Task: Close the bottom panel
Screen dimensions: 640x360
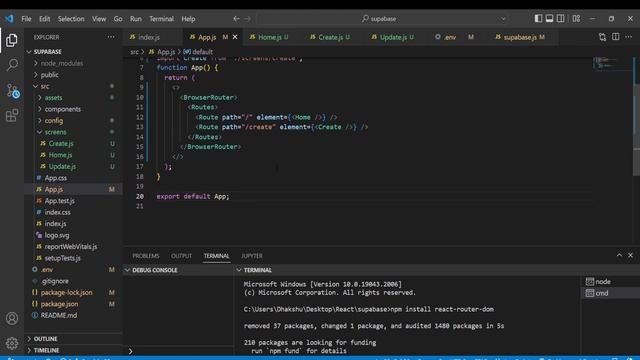Action: (630, 255)
